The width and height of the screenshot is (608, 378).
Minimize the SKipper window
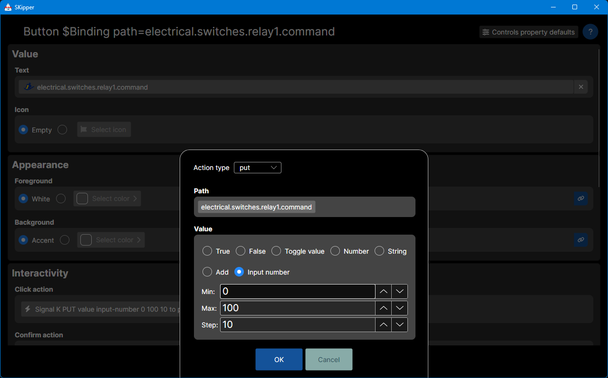(x=553, y=7)
